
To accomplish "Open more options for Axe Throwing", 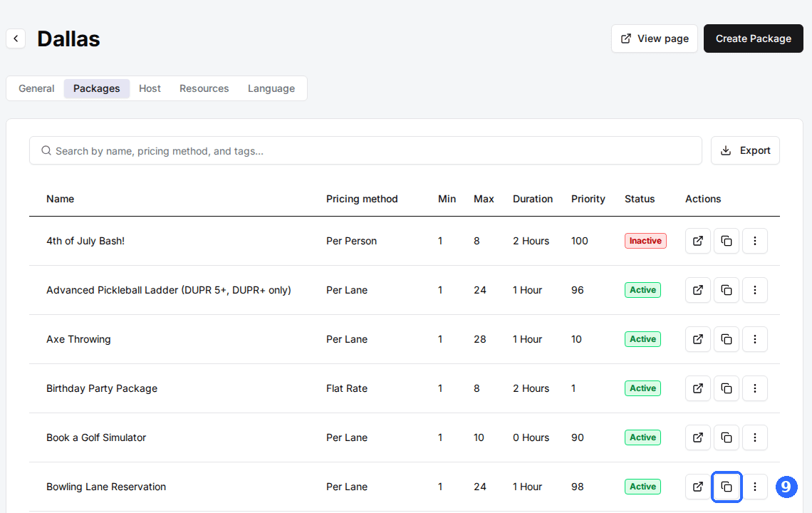I will 754,339.
